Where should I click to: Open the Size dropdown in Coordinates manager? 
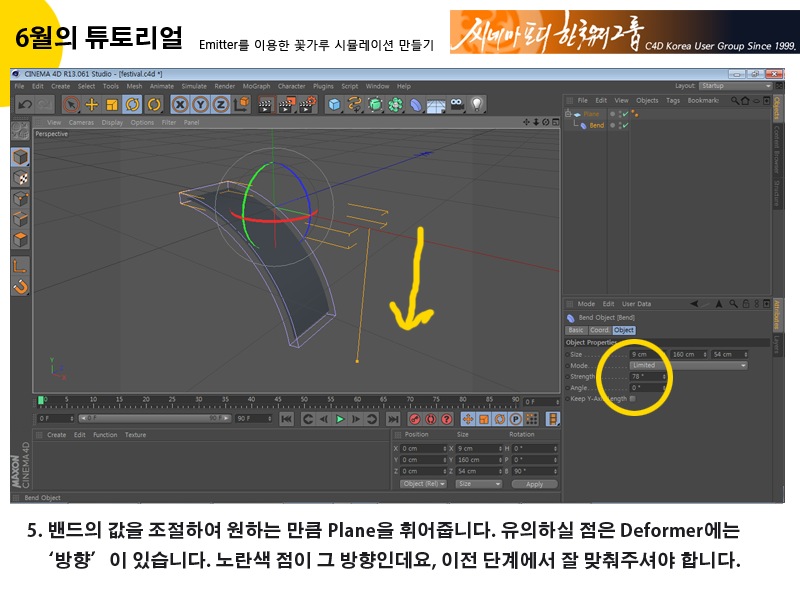479,484
